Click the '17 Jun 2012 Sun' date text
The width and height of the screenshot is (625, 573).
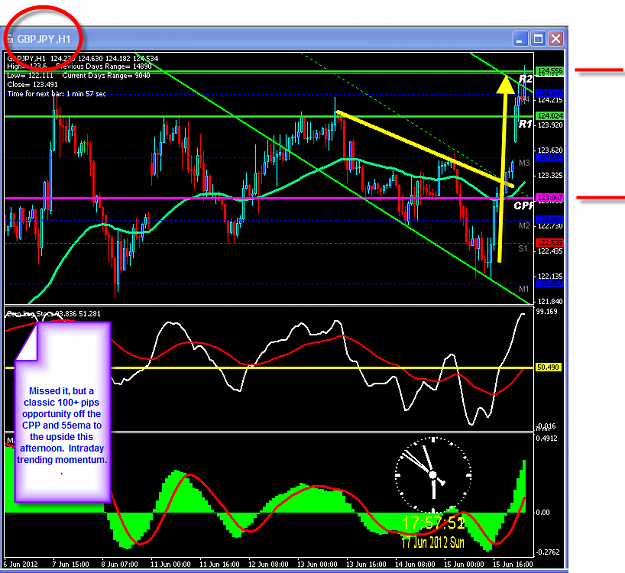coord(433,542)
